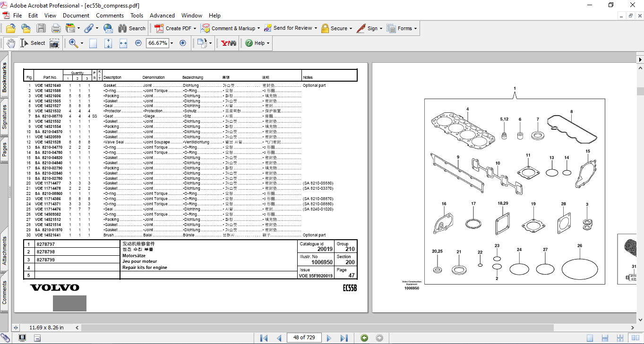This screenshot has width=644, height=344.
Task: Click the round Zoom Out minus button
Action: [138, 43]
